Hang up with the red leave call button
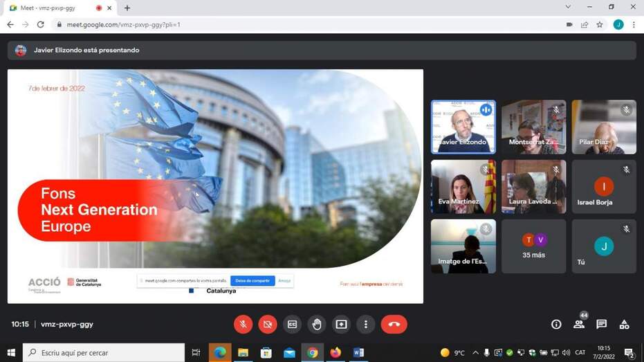The height and width of the screenshot is (362, 644). [x=394, y=324]
